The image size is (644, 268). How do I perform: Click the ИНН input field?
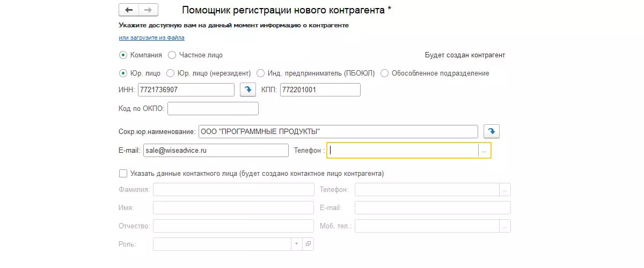point(186,90)
